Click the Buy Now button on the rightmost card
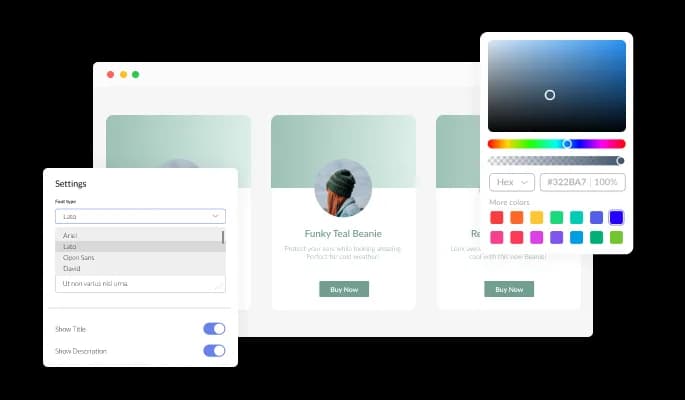This screenshot has width=685, height=400. 509,289
